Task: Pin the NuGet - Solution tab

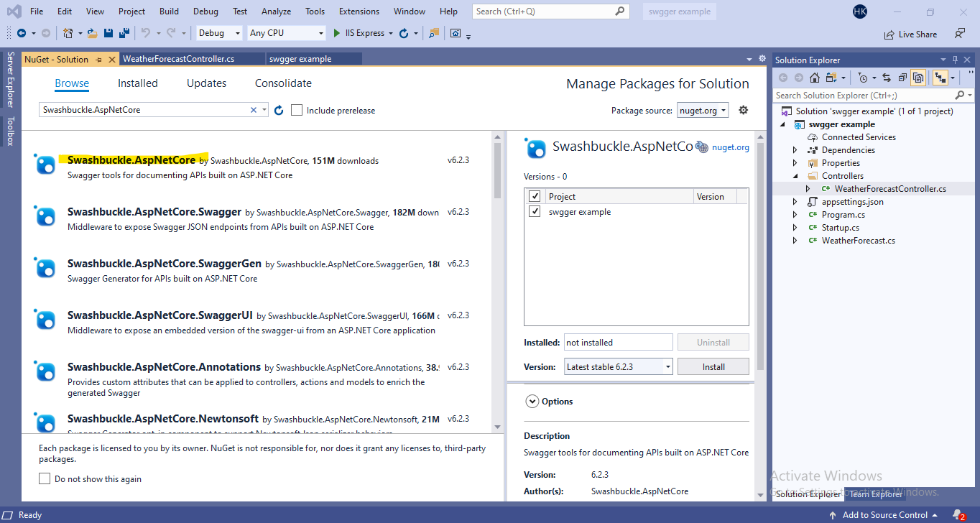Action: [99, 60]
